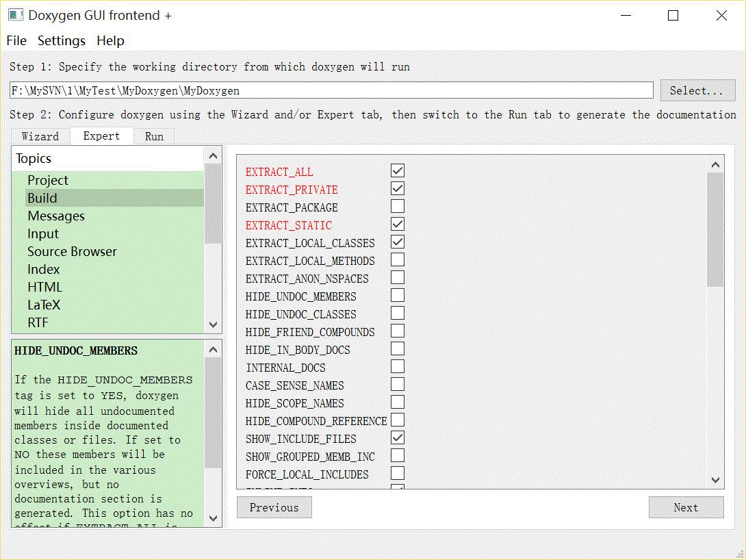Screen dimensions: 746x560
Task: Click the EXTRACT_PRIVATE option label
Action: pyautogui.click(x=292, y=190)
